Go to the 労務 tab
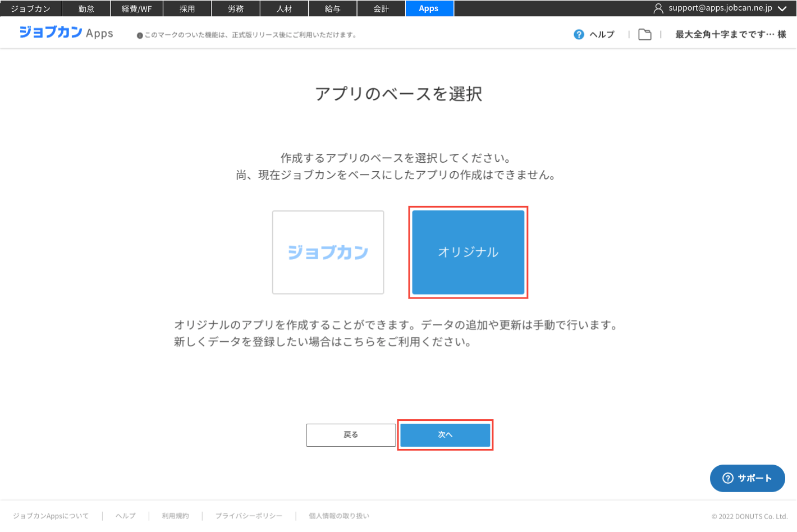The image size is (797, 532). tap(236, 8)
